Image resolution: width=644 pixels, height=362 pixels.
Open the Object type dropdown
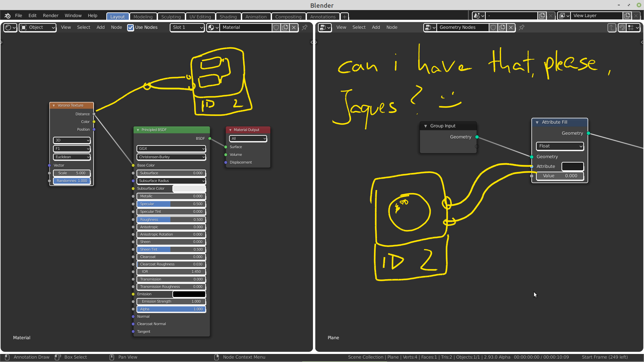coord(38,27)
